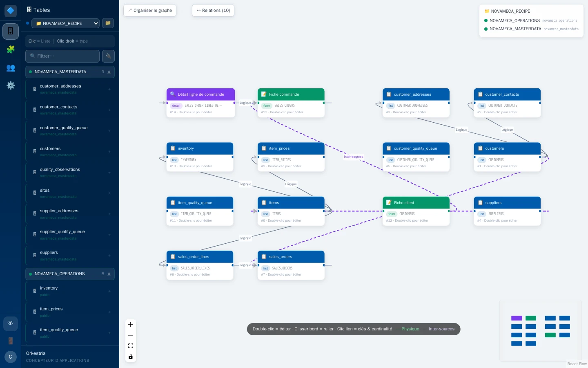This screenshot has height=368, width=588.
Task: Select the Détail ligne de commande node
Action: [x=200, y=103]
